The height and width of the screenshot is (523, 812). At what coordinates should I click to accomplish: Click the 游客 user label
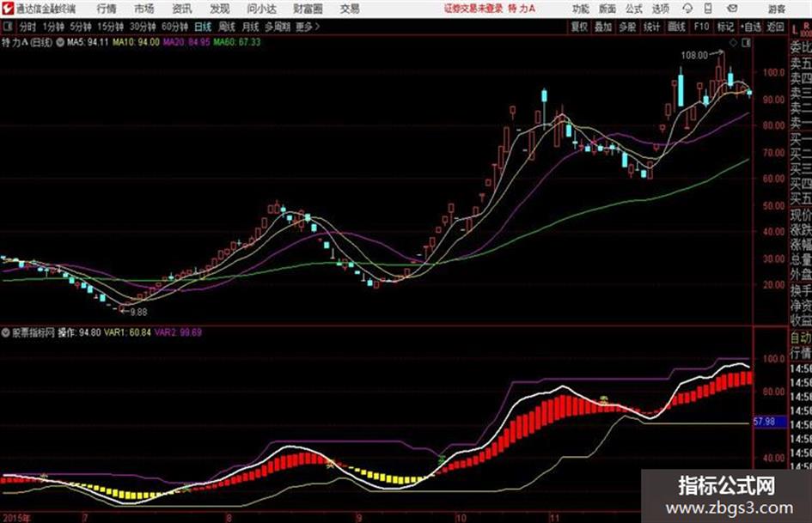coord(776,9)
